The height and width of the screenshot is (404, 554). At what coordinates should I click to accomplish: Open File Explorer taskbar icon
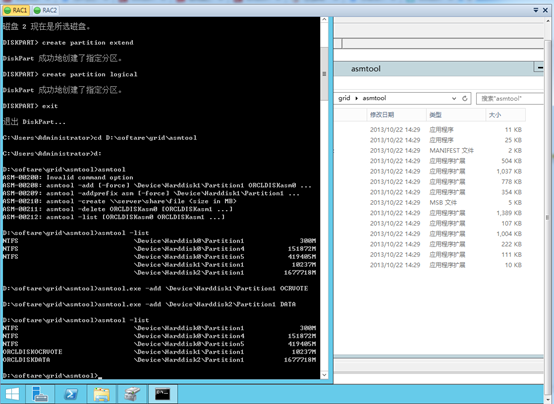coord(102,394)
